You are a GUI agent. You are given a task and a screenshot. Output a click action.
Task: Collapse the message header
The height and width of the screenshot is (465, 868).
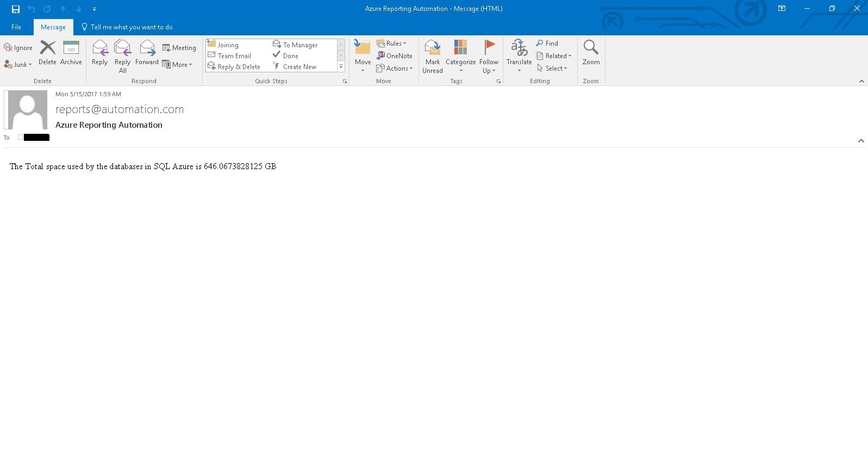pos(861,141)
